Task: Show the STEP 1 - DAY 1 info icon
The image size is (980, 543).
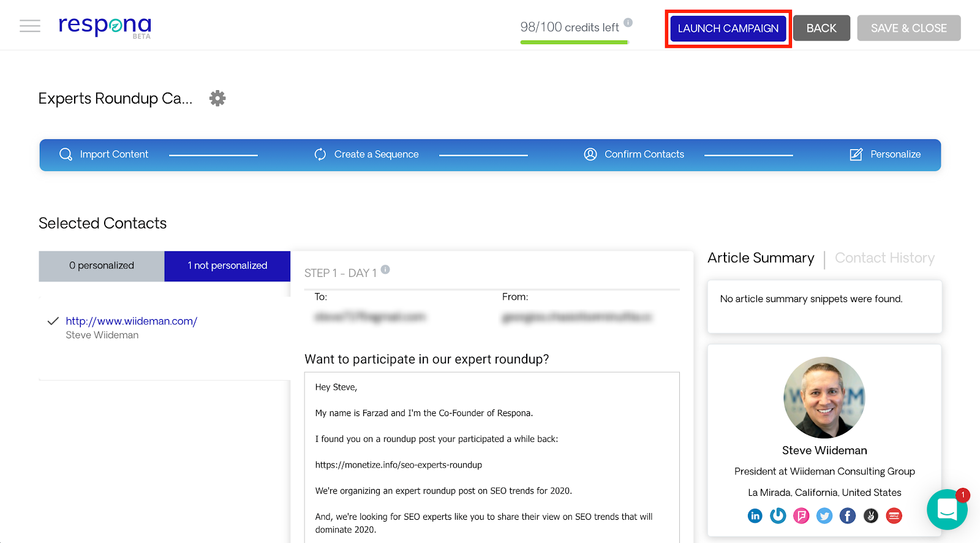Action: [385, 269]
